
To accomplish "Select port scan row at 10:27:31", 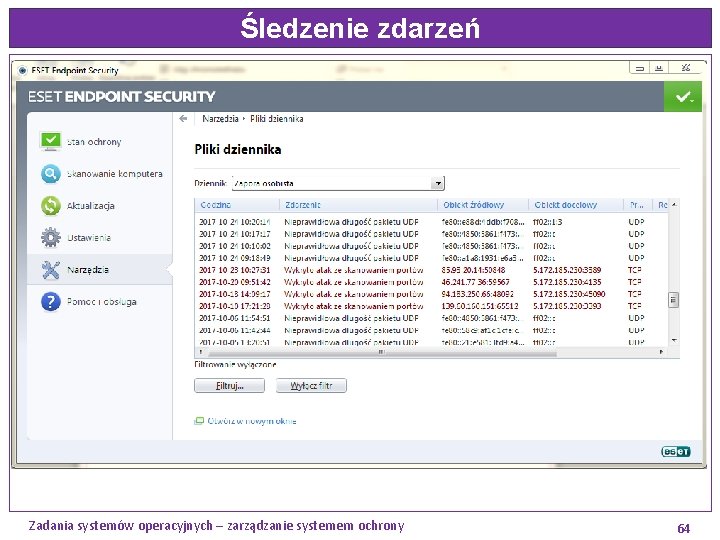I will coord(432,270).
